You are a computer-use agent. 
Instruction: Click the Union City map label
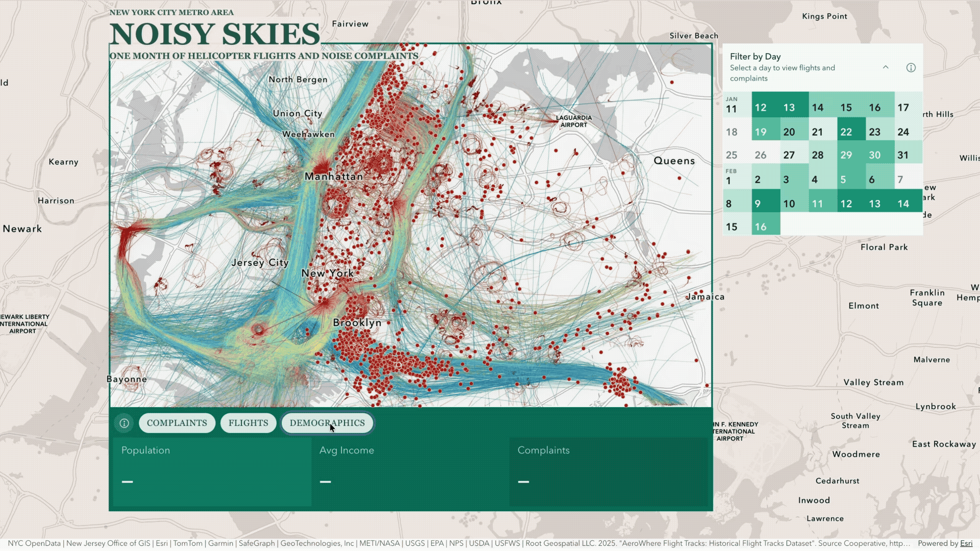(298, 113)
